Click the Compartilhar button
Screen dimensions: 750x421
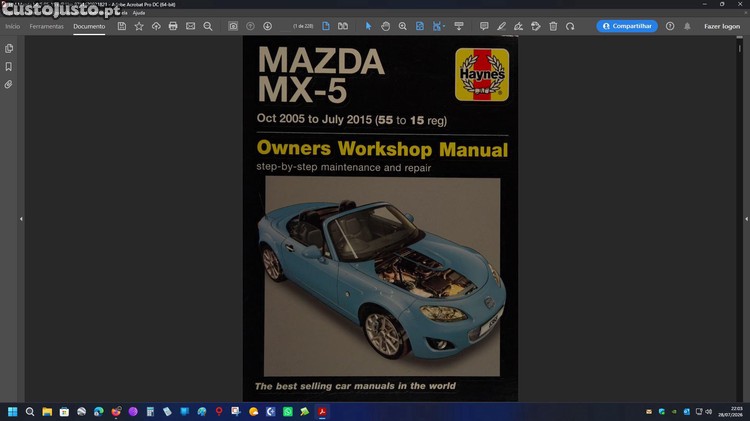point(627,26)
